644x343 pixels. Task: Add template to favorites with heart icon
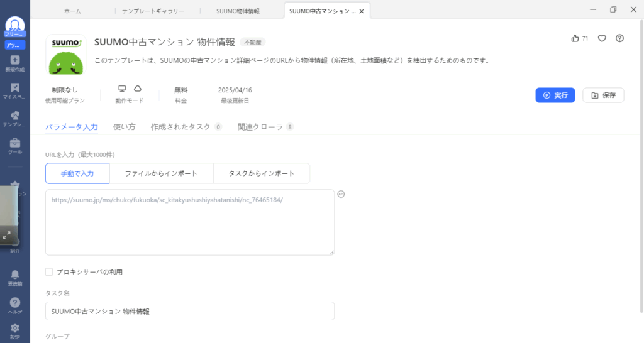(602, 38)
